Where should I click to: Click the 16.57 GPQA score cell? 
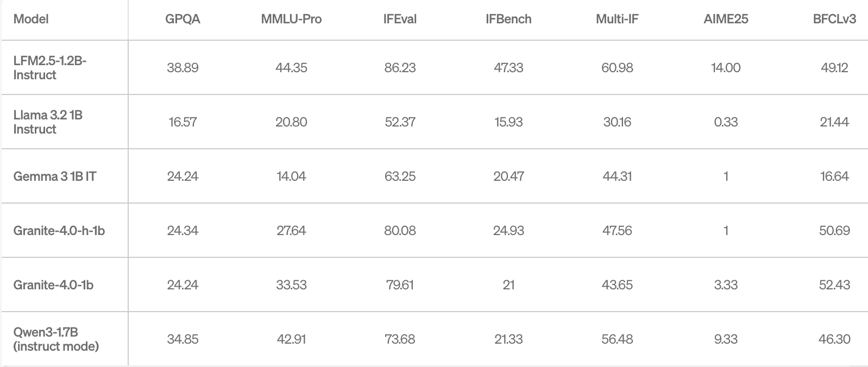pyautogui.click(x=183, y=122)
